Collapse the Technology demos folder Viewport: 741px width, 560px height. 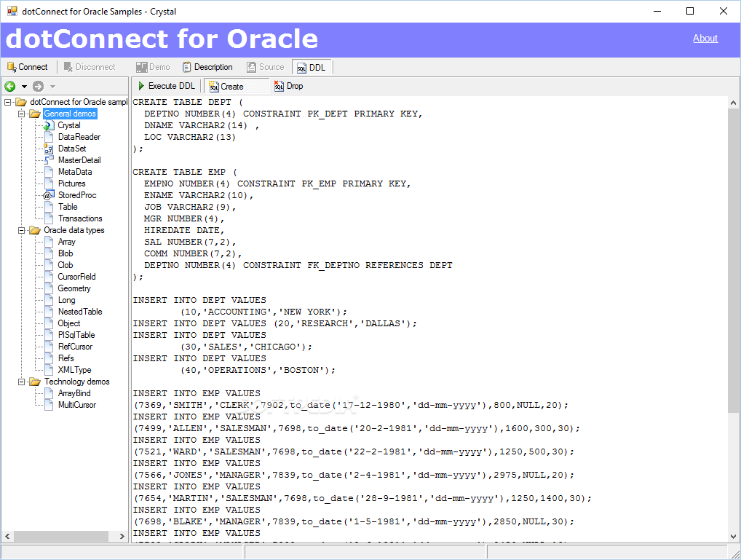[x=21, y=382]
